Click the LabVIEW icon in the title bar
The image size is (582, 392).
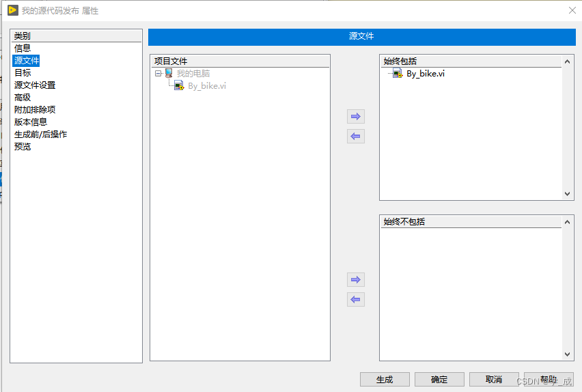[12, 10]
